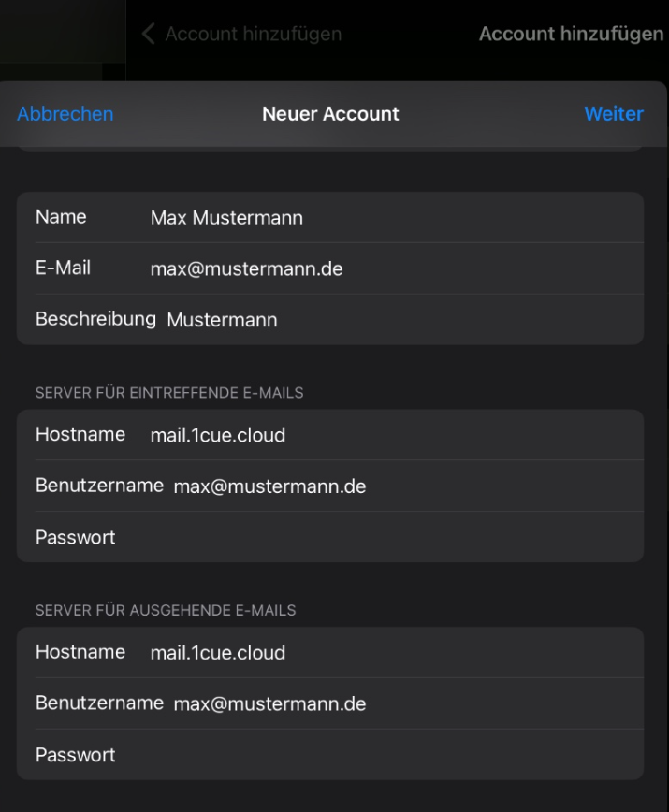Edit incoming server Hostname mail.1cue.cloud
This screenshot has width=669, height=812.
click(x=330, y=434)
